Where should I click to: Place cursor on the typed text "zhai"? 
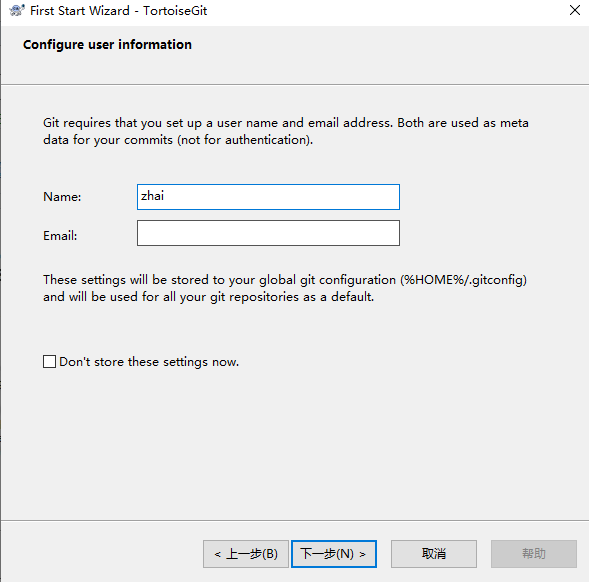(x=152, y=196)
